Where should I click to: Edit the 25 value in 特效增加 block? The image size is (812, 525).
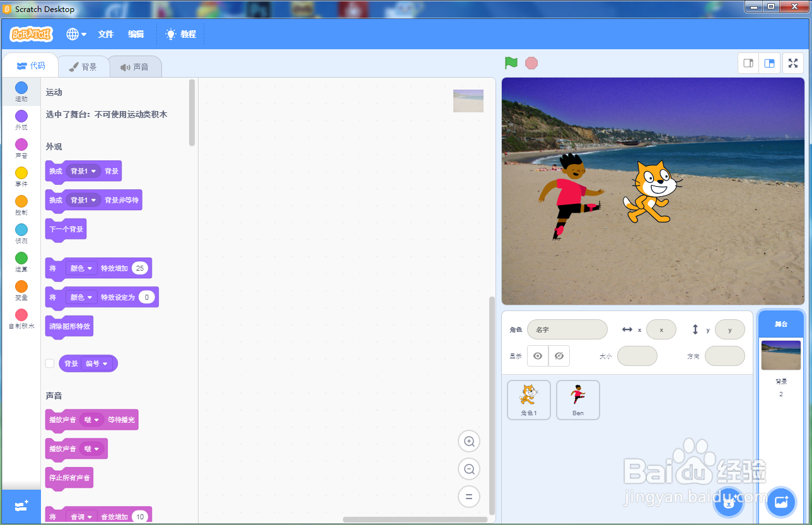140,268
